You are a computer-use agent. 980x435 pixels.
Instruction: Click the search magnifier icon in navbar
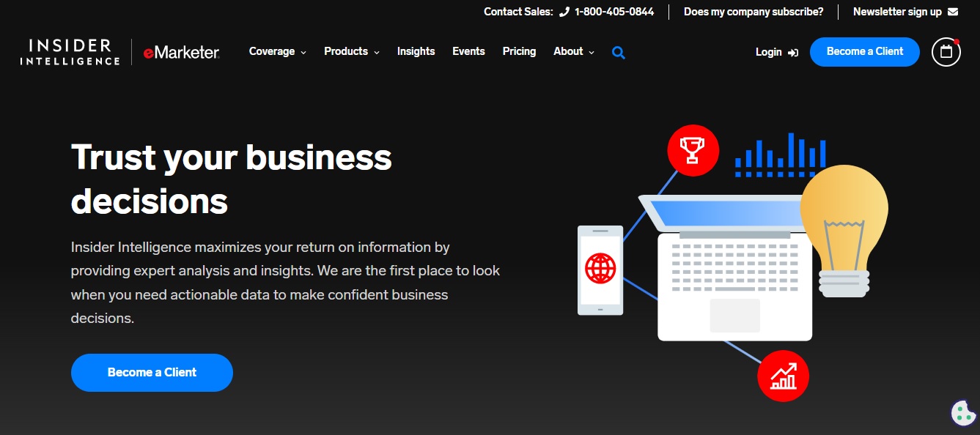point(619,53)
